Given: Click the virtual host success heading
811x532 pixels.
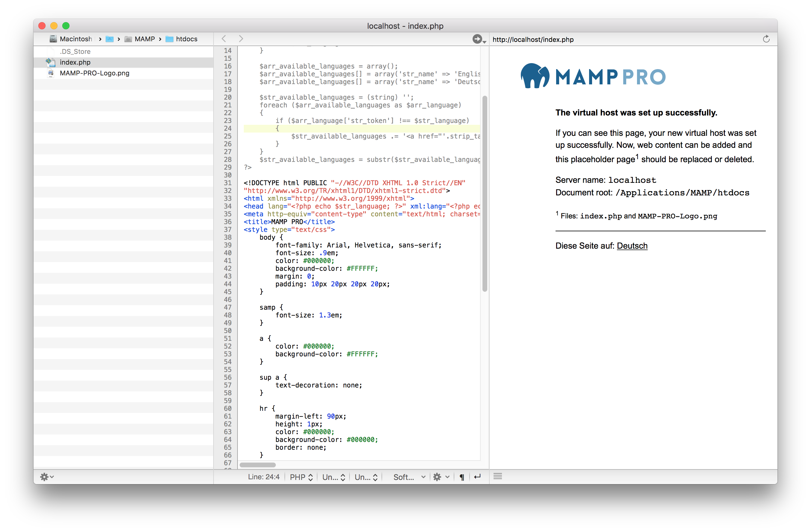Looking at the screenshot, I should pyautogui.click(x=636, y=113).
